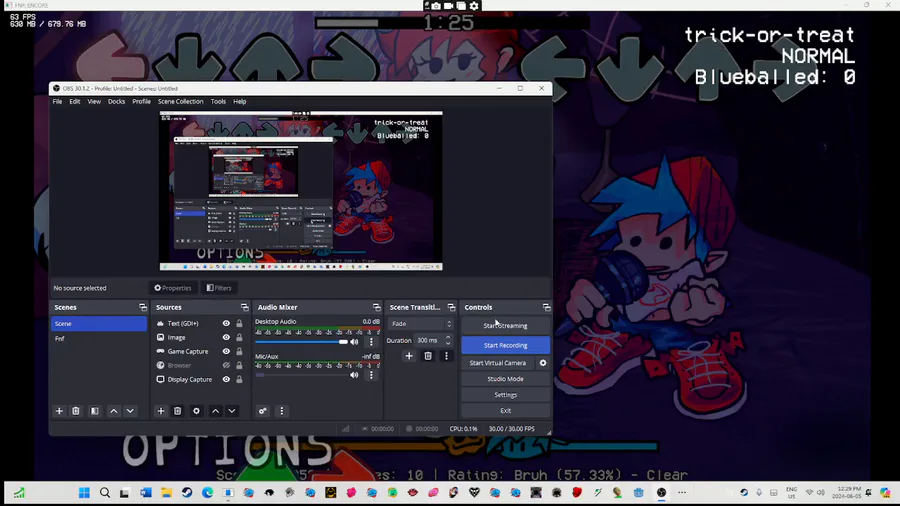This screenshot has height=506, width=900.
Task: Select the Fnf scene
Action: click(99, 338)
